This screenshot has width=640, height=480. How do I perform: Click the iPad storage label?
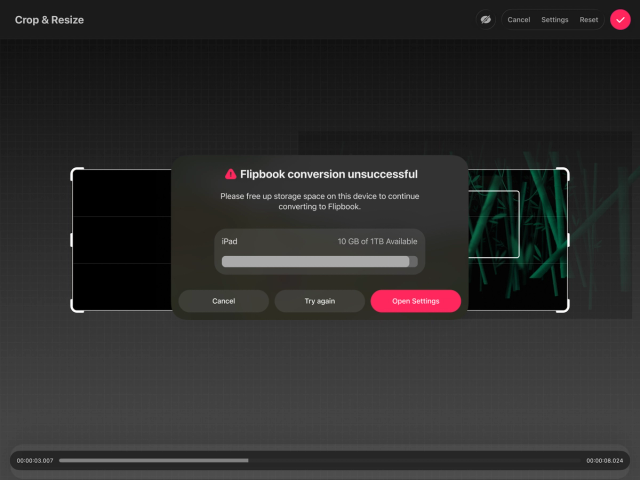coord(229,241)
